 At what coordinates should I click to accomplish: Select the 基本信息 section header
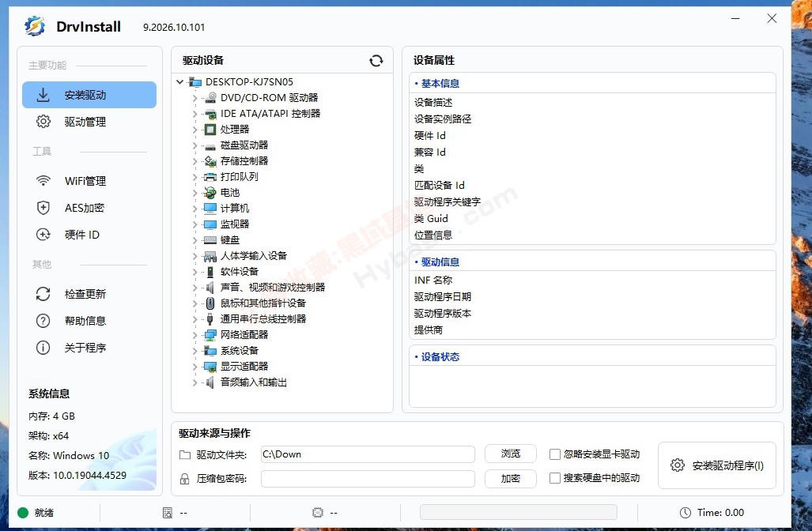coord(592,83)
